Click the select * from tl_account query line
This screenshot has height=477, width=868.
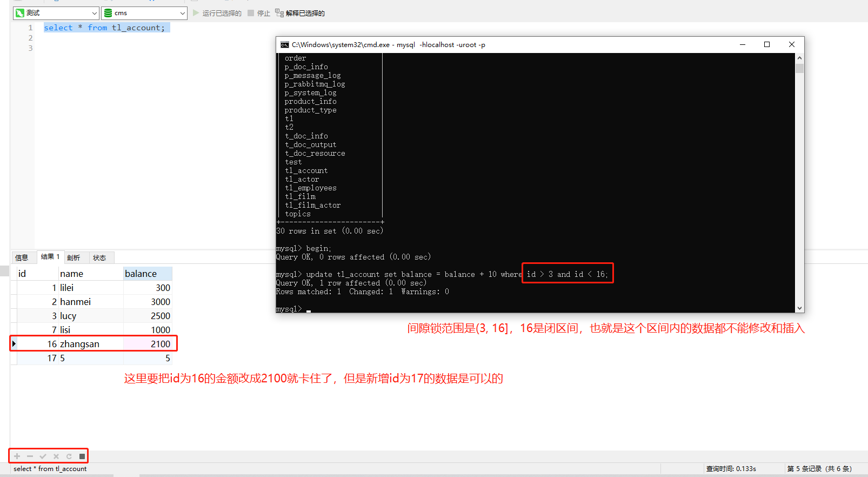tap(104, 28)
